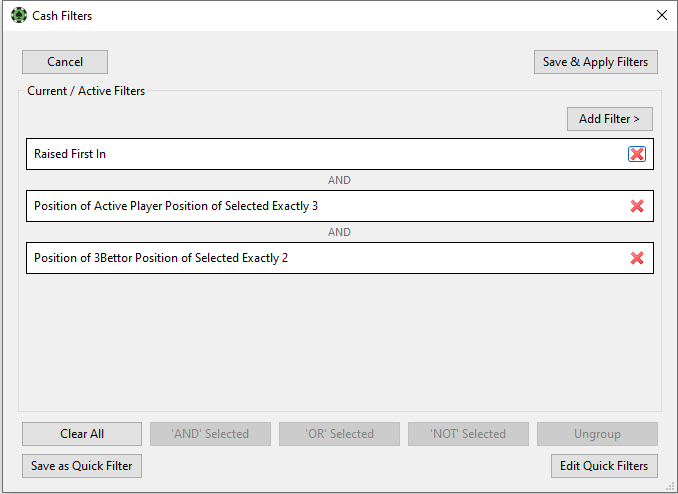The height and width of the screenshot is (494, 678).
Task: Cancel the filter changes
Action: coord(65,62)
